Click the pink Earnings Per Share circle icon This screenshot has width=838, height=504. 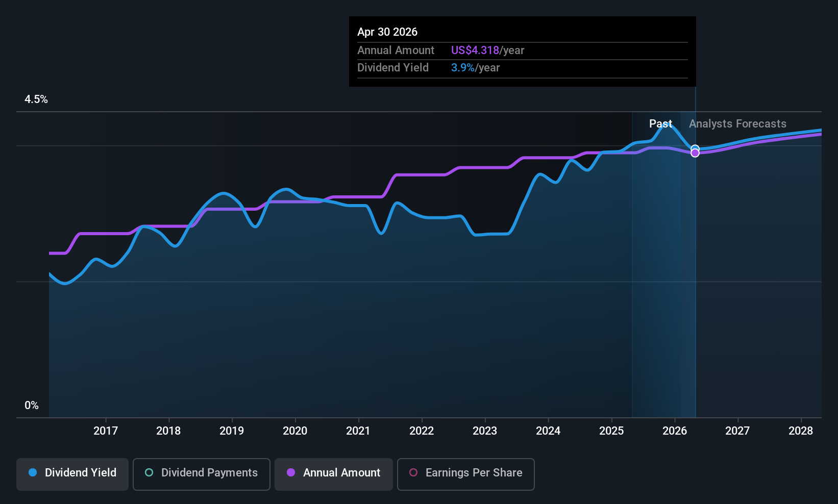tap(413, 472)
